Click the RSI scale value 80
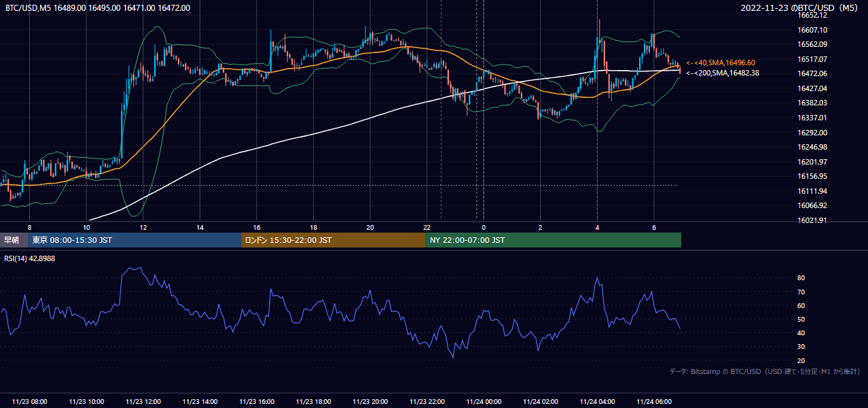 [x=801, y=278]
